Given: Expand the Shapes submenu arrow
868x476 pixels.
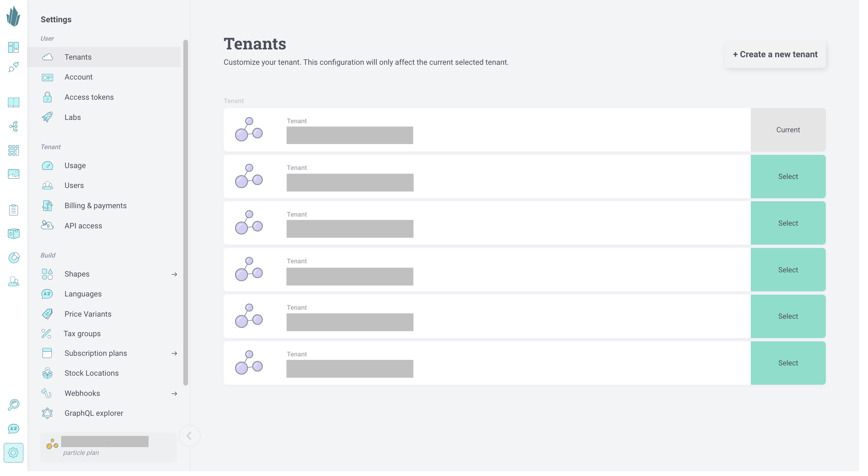Looking at the screenshot, I should tap(174, 274).
